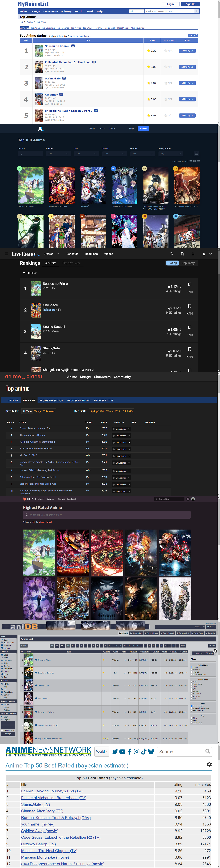Image resolution: width=220 pixels, height=868 pixels.
Task: Close the AniDB filter panel
Action: (x=215, y=651)
